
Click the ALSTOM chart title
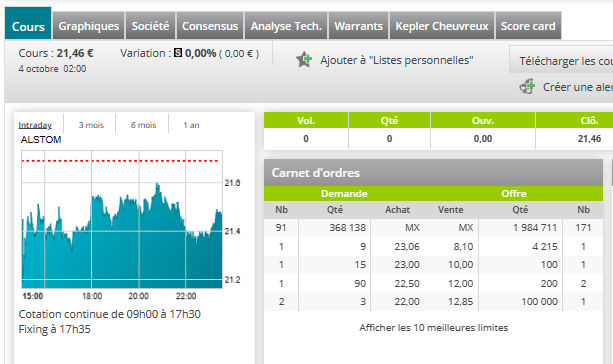click(41, 140)
